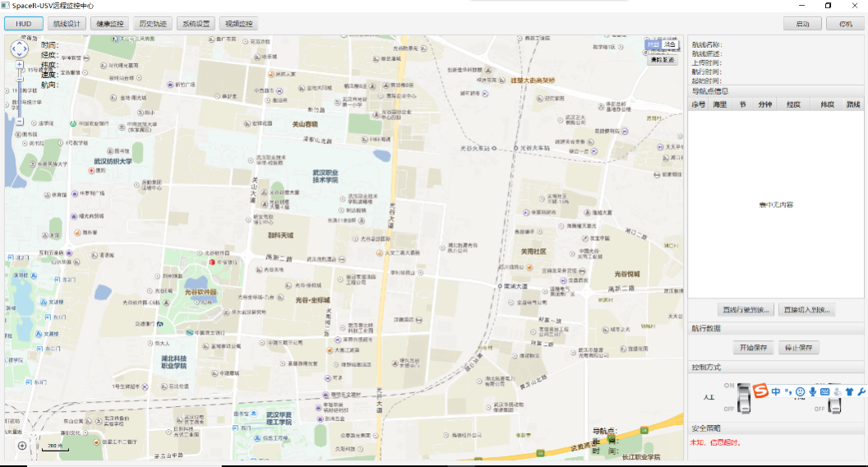Screen dimensions: 868x467
Task: Zoom in the map with the plus button
Action: (x=20, y=65)
